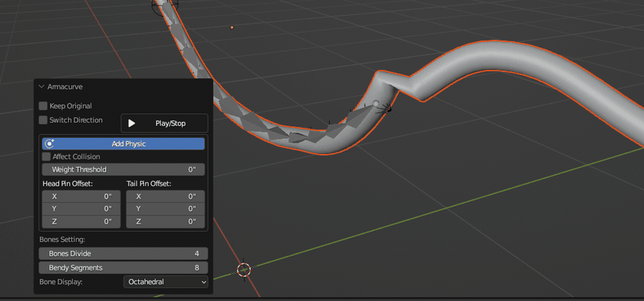This screenshot has height=301, width=644.
Task: Click the 'Head Pin Offset:' label
Action: [x=67, y=184]
